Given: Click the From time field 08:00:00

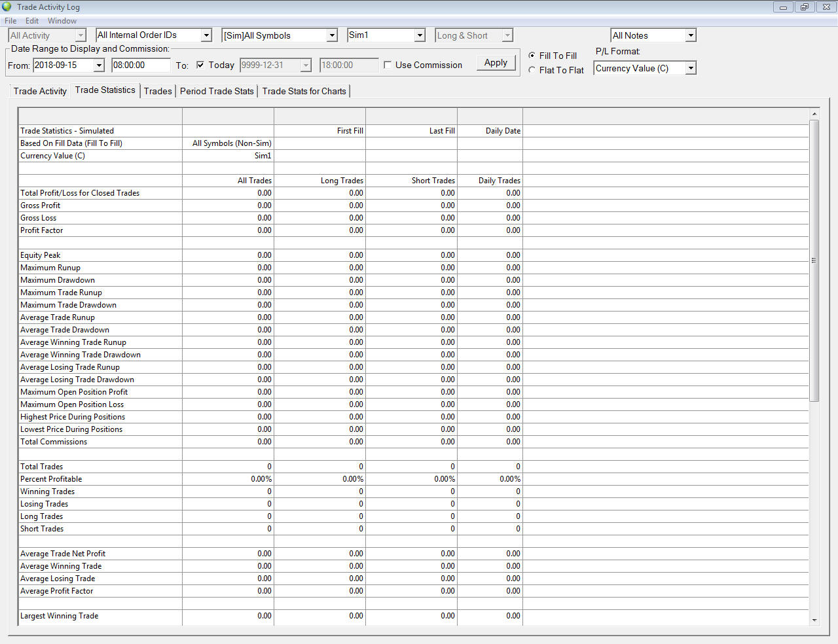Looking at the screenshot, I should tap(141, 65).
